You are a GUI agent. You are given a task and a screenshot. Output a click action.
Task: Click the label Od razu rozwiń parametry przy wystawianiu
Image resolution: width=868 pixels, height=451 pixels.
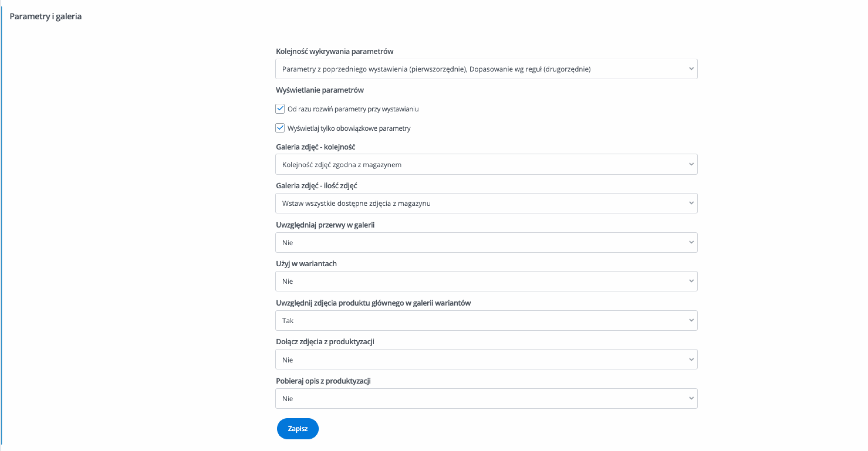pos(353,109)
